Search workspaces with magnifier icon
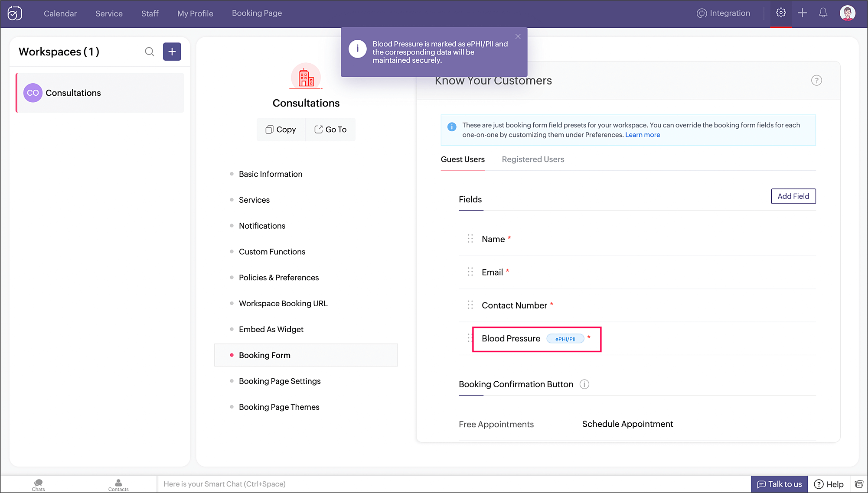This screenshot has width=868, height=493. tap(150, 52)
